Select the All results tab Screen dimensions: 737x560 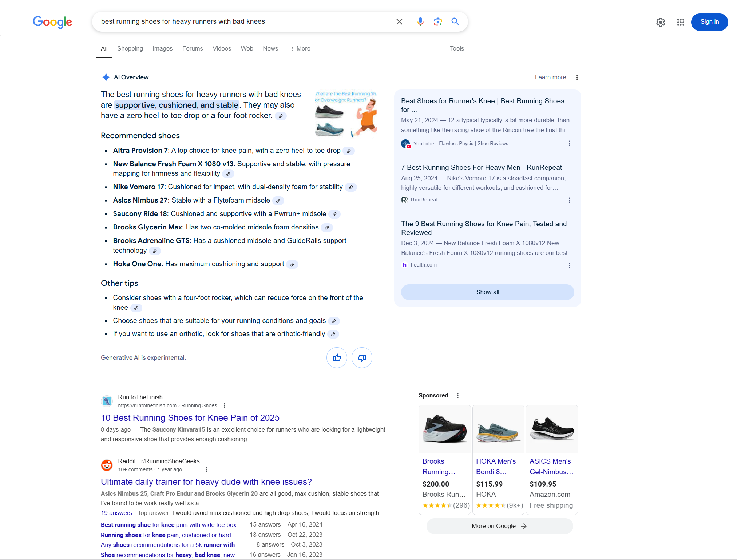point(104,49)
